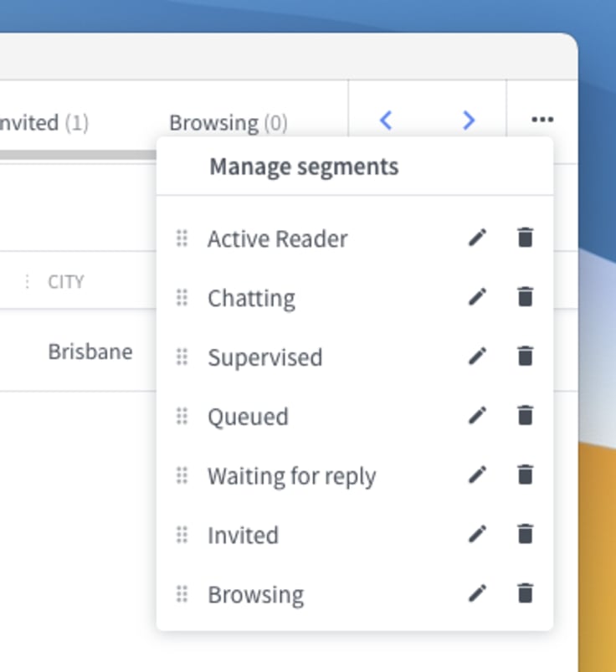Image resolution: width=616 pixels, height=672 pixels.
Task: Edit the Queued segment
Action: [x=478, y=415]
